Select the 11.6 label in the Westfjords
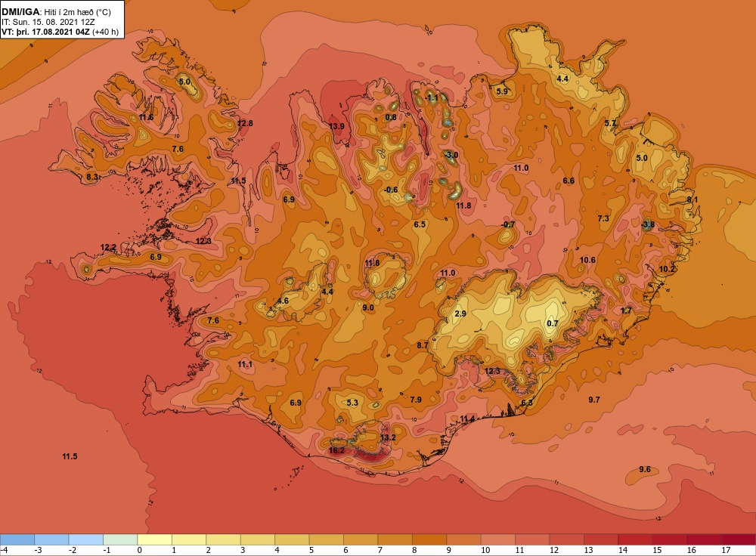The width and height of the screenshot is (756, 556). click(x=146, y=117)
